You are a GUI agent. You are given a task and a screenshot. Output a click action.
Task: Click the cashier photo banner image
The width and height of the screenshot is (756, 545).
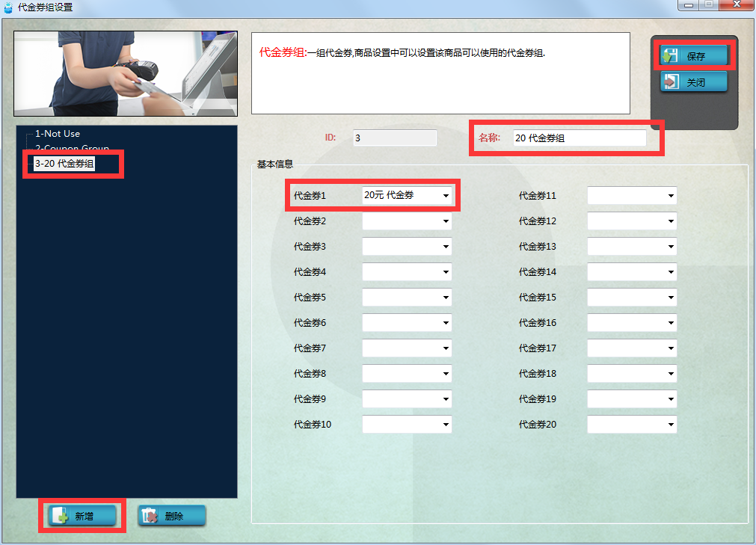(126, 74)
